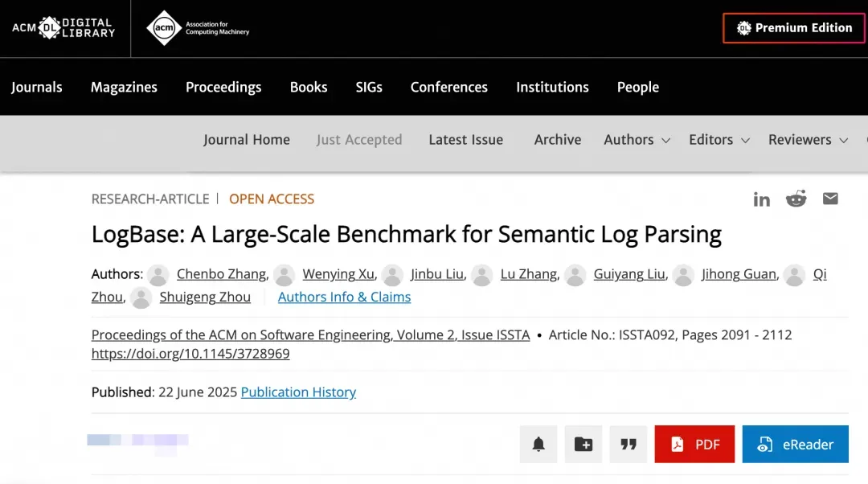Expand the Authors dropdown menu
Image resolution: width=868 pixels, height=484 pixels.
click(x=637, y=140)
